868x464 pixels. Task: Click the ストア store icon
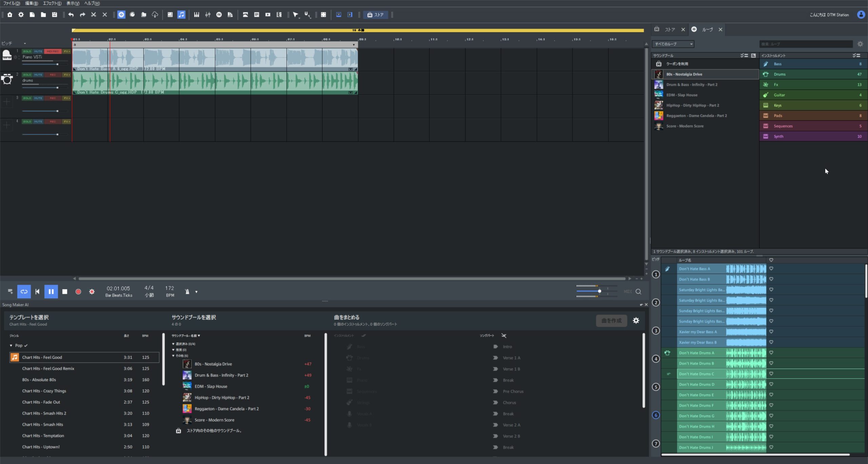375,15
